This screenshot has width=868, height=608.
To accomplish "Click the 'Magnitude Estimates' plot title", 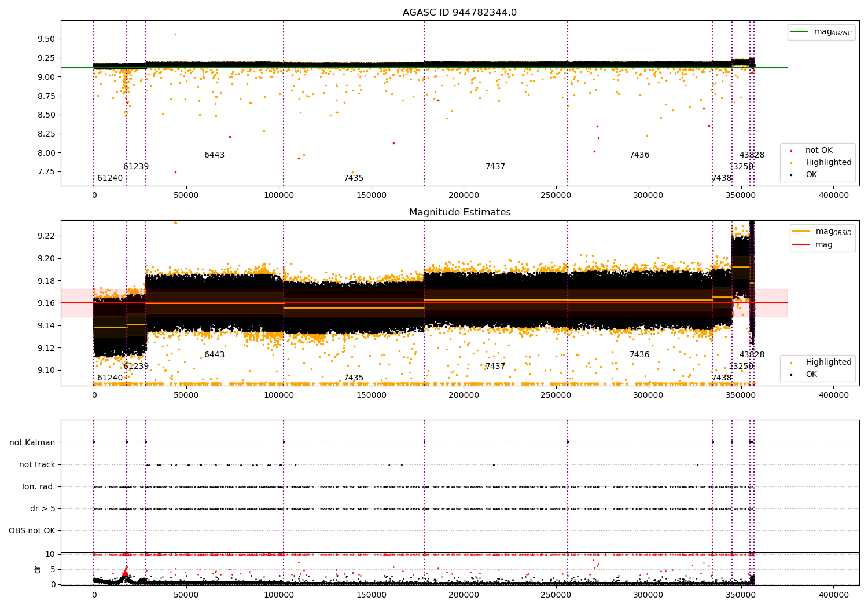I will click(x=459, y=213).
